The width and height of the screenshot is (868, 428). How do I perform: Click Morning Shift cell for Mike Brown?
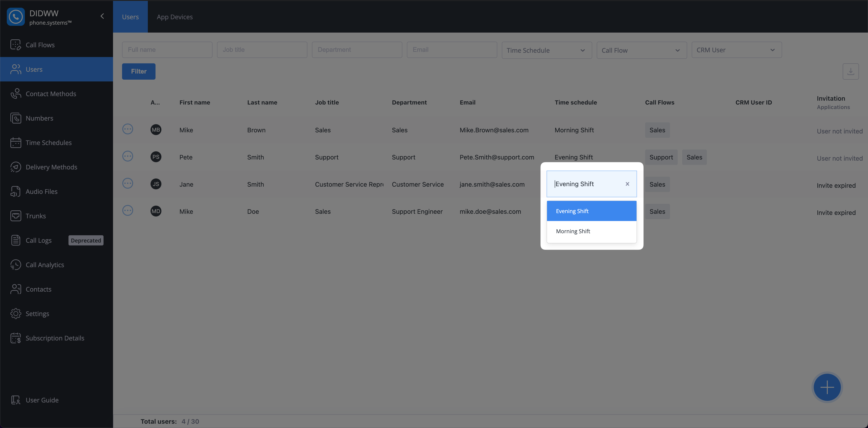[574, 130]
